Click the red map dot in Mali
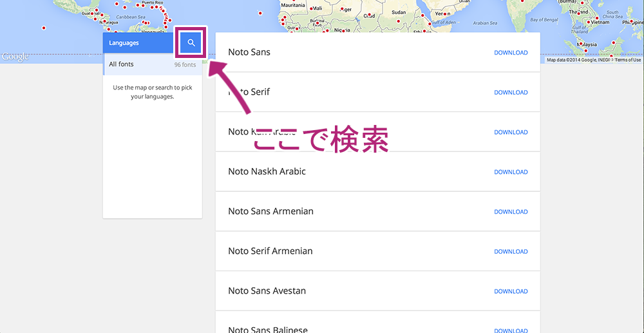 click(311, 8)
